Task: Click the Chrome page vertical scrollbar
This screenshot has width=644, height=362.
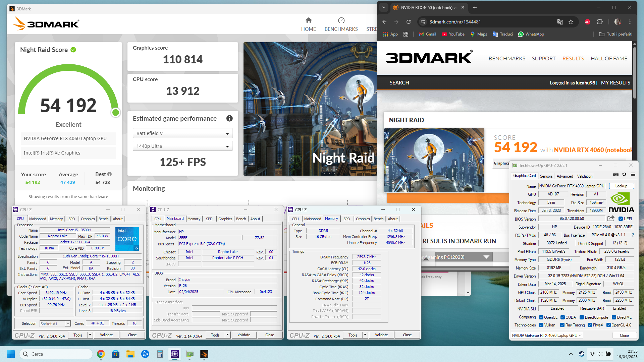Action: [x=635, y=73]
